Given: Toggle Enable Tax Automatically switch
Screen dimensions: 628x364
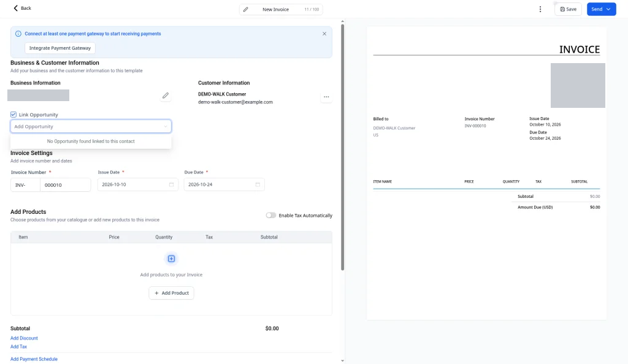Looking at the screenshot, I should [270, 215].
